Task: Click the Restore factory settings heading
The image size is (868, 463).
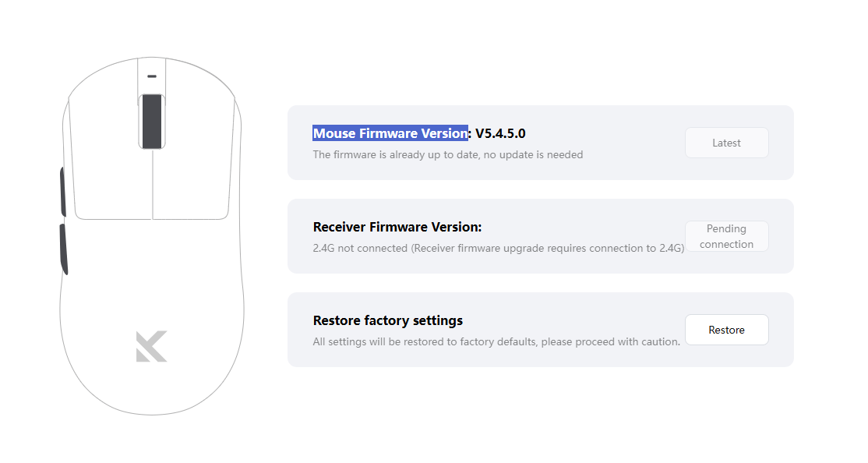Action: pos(387,320)
